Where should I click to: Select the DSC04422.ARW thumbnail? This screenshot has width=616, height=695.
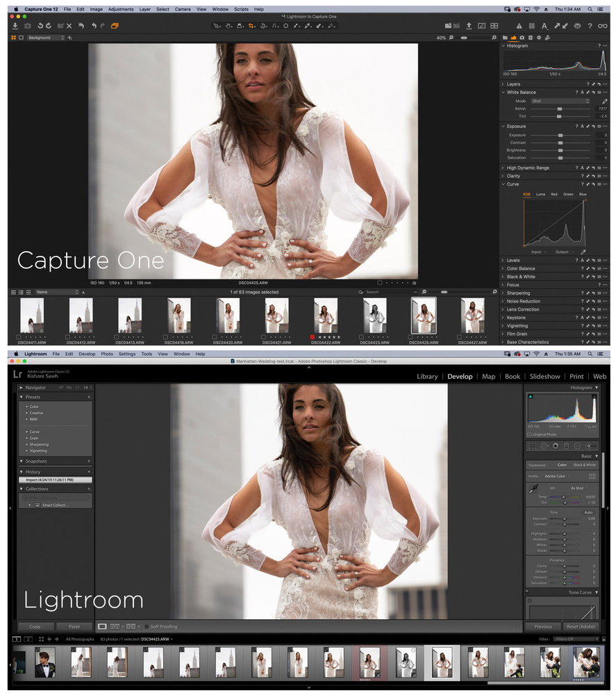click(x=326, y=316)
